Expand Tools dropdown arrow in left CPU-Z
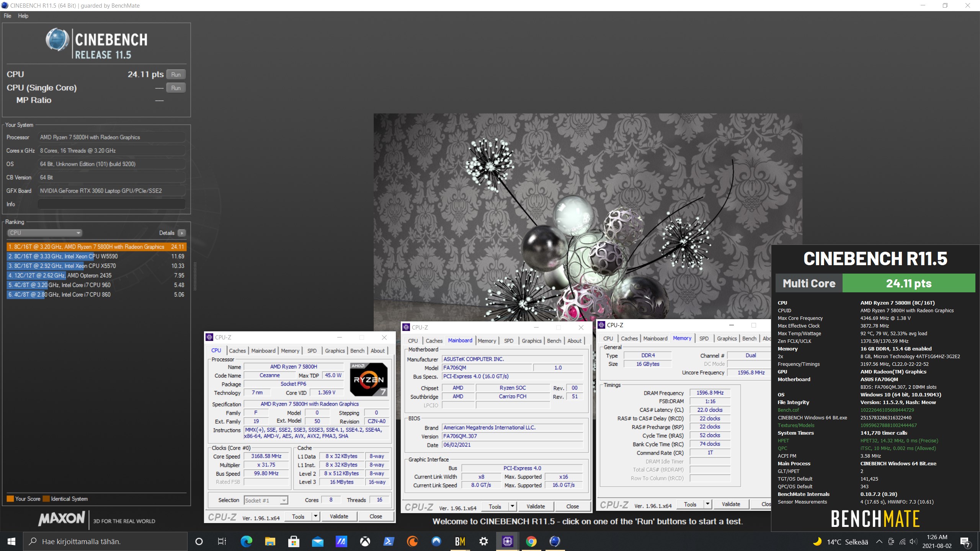Image resolution: width=980 pixels, height=551 pixels. tap(315, 517)
